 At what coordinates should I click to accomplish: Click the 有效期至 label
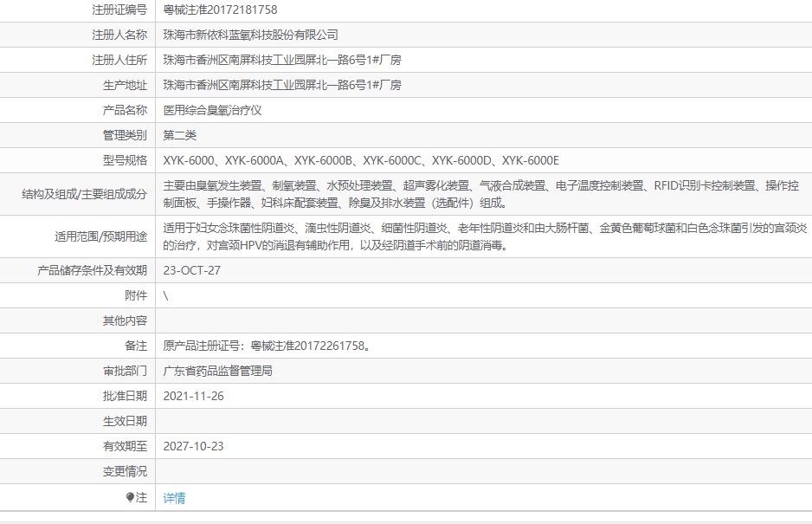click(125, 446)
